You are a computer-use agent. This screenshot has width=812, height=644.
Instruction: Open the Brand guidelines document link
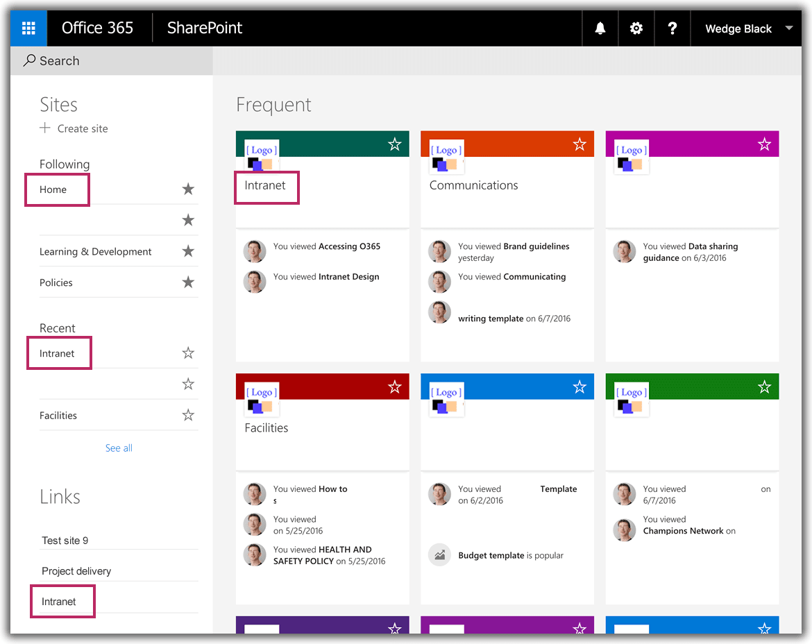536,246
